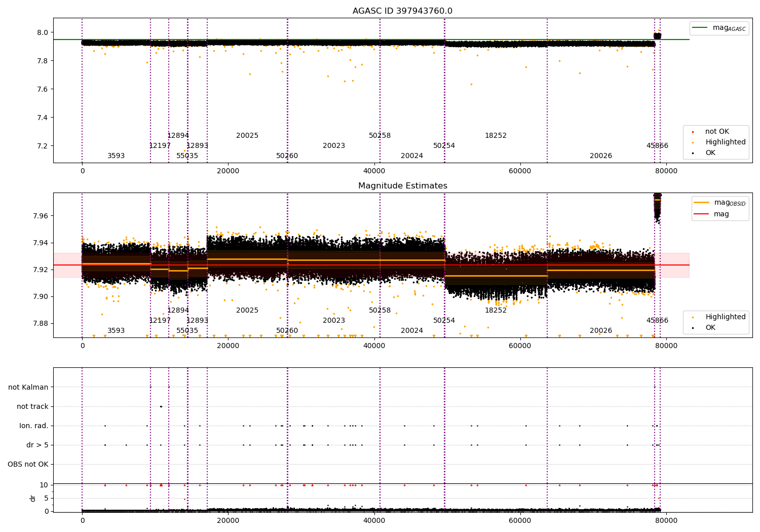The height and width of the screenshot is (532, 760).
Task: Select the red 'mag' legend entry
Action: [712, 214]
